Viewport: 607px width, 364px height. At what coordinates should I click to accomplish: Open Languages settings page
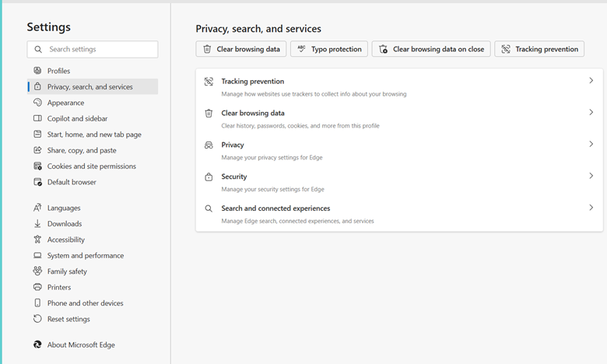[x=64, y=208]
